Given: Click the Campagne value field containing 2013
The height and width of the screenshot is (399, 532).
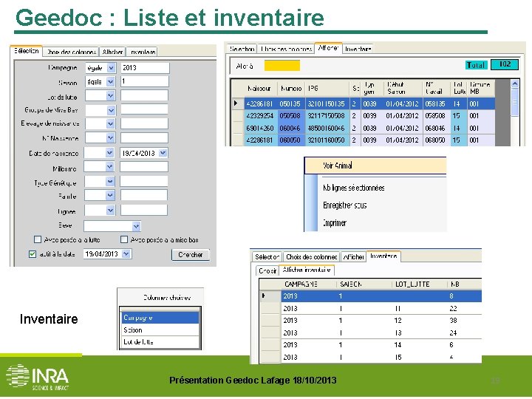Looking at the screenshot, I should (145, 68).
